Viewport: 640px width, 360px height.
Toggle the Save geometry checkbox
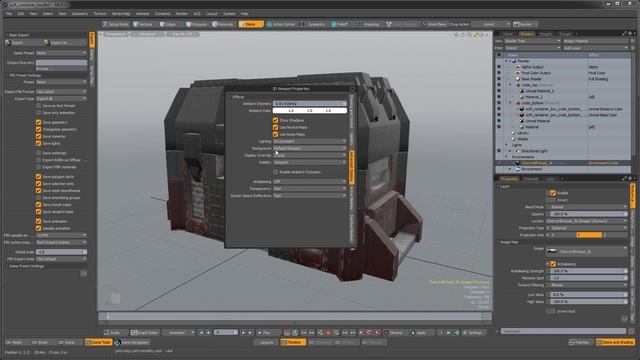(x=38, y=122)
